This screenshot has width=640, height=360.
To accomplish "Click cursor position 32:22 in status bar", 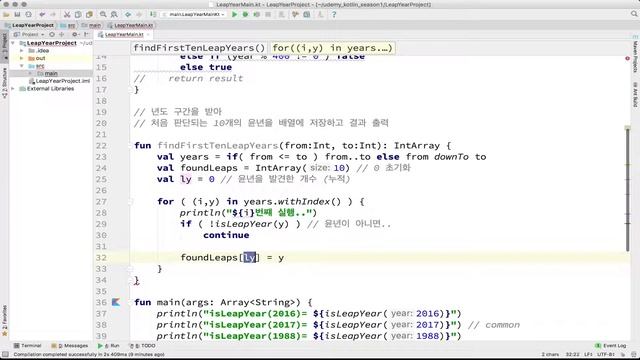I will click(572, 354).
